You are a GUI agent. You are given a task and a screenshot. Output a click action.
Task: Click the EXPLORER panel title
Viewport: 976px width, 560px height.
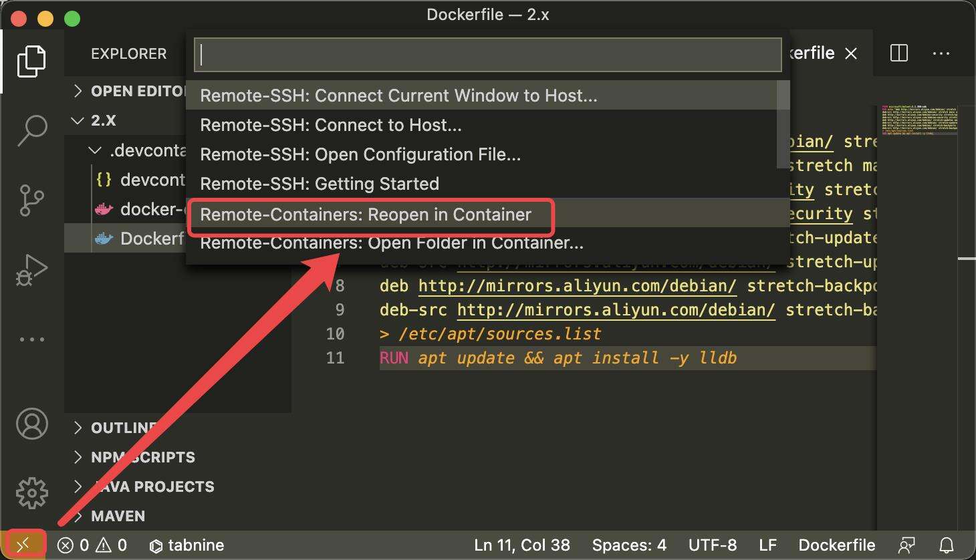(129, 53)
